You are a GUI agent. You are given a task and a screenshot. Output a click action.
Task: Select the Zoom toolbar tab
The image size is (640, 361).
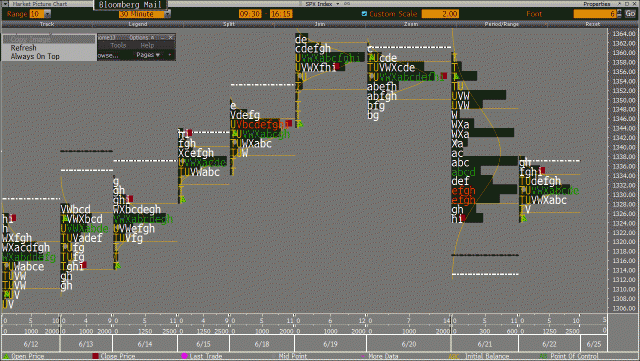click(411, 24)
